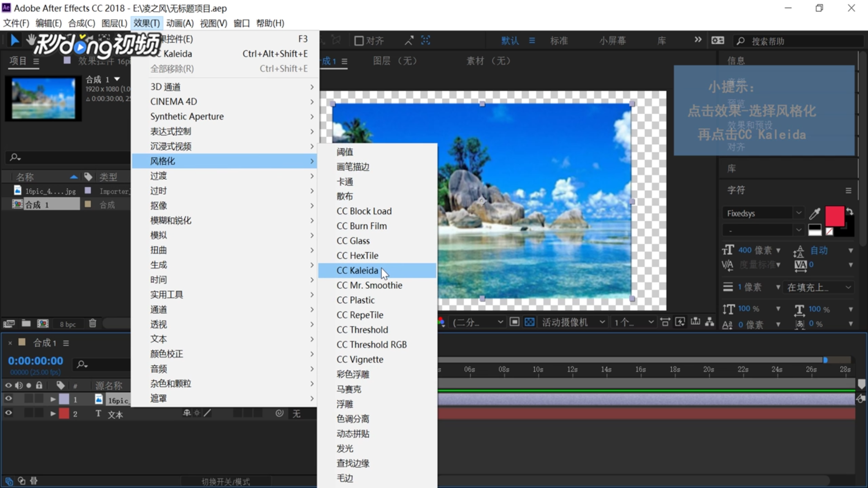This screenshot has width=868, height=488.
Task: Toggle the 对齐 snapping checkbox
Action: (x=359, y=41)
